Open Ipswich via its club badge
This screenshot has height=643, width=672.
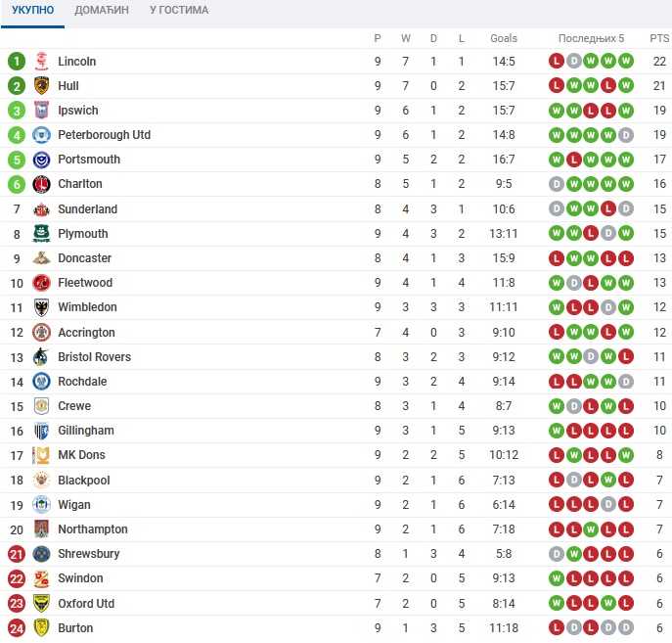(41, 111)
